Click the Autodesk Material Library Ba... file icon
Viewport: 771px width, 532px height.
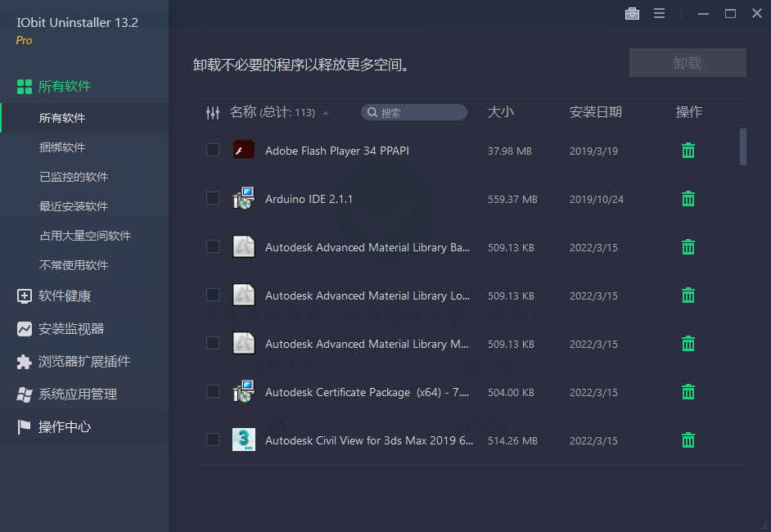pyautogui.click(x=244, y=246)
